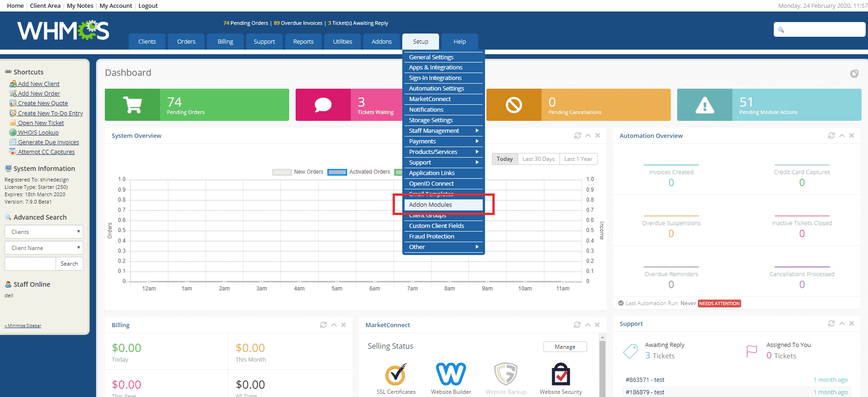Click the Pending Orders shopping cart icon
868x397 pixels.
tap(132, 105)
